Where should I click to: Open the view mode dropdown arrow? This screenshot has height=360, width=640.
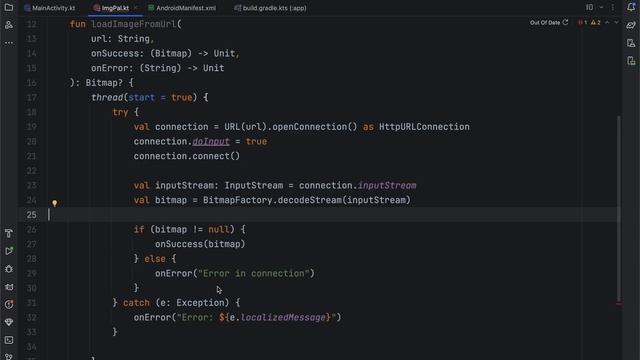coord(601,7)
